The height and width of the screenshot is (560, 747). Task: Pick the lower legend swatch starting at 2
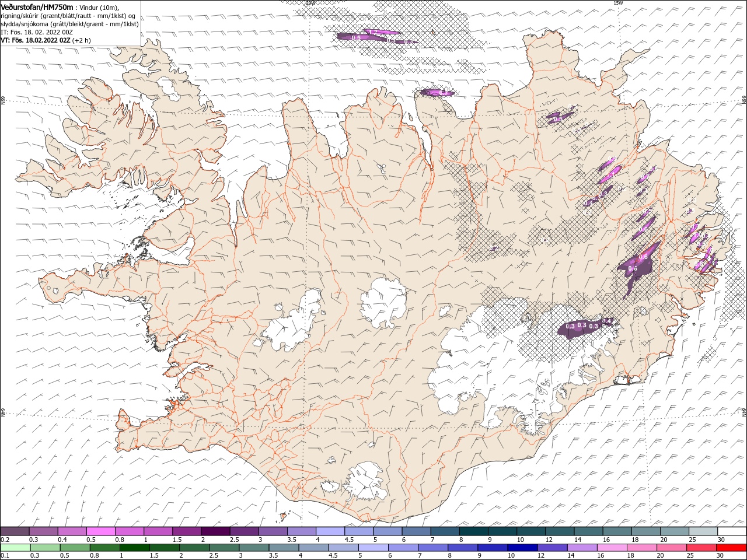coord(194,548)
